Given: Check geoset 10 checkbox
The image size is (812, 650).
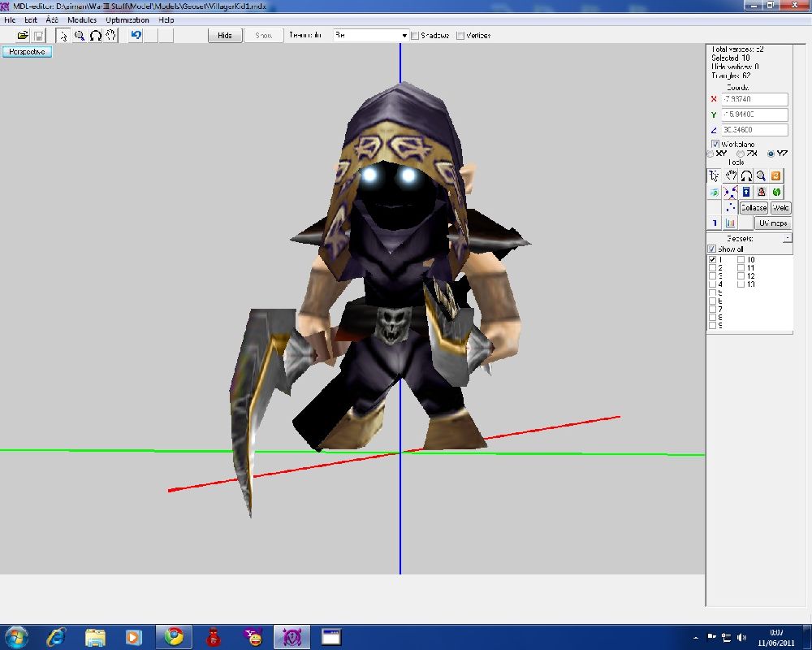Looking at the screenshot, I should pyautogui.click(x=741, y=260).
